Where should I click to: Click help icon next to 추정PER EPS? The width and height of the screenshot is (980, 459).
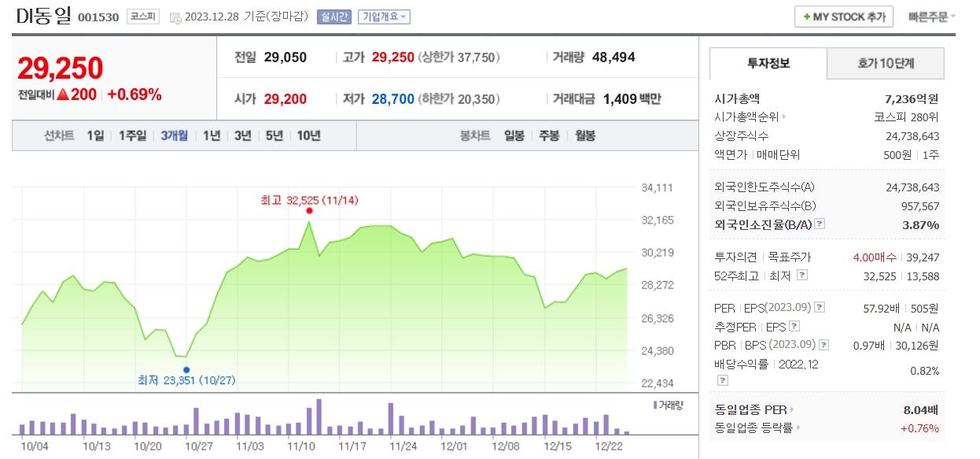(x=794, y=326)
